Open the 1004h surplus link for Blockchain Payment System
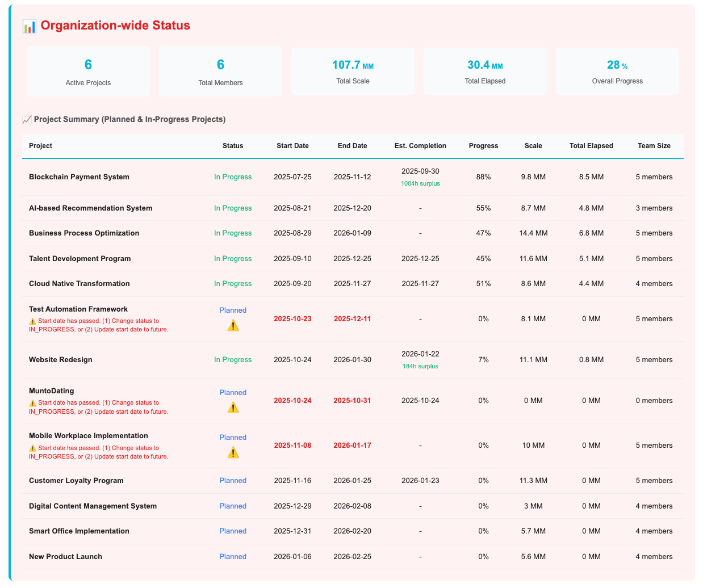The height and width of the screenshot is (588, 703). (x=420, y=183)
